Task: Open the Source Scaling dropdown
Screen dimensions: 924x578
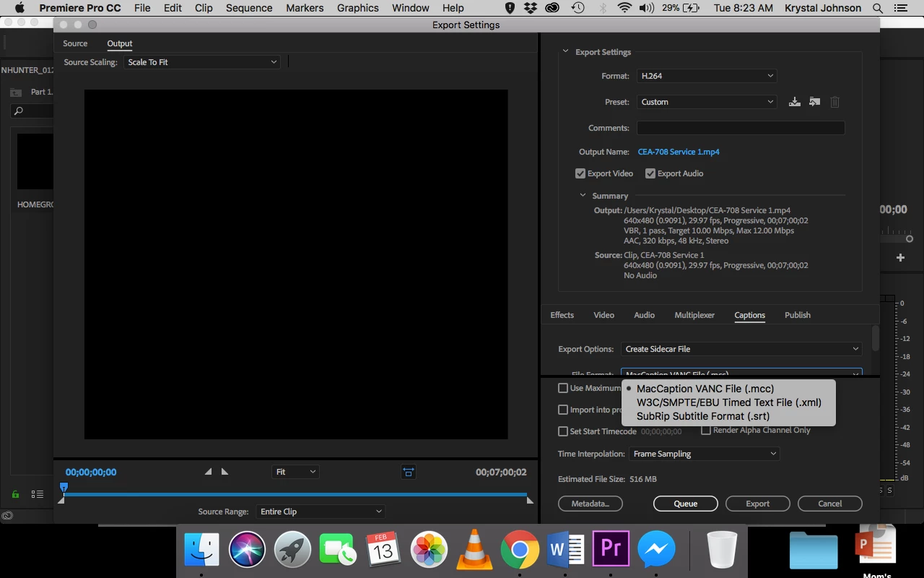Action: [201, 62]
